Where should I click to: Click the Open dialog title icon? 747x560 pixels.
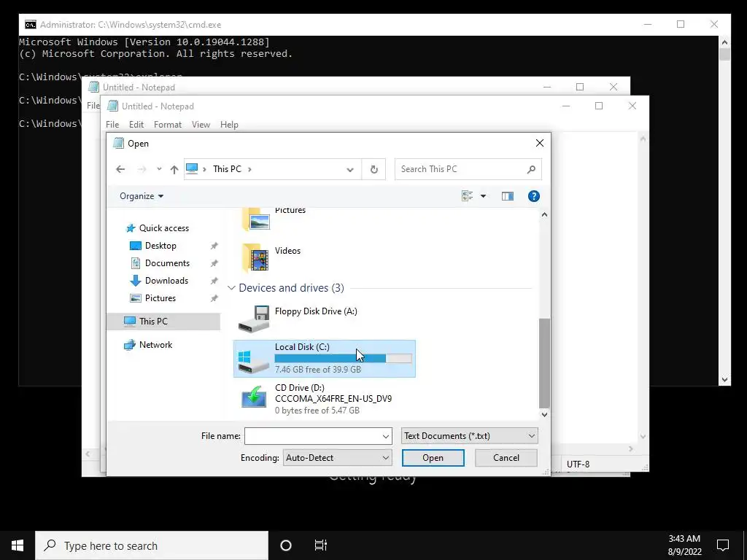118,144
